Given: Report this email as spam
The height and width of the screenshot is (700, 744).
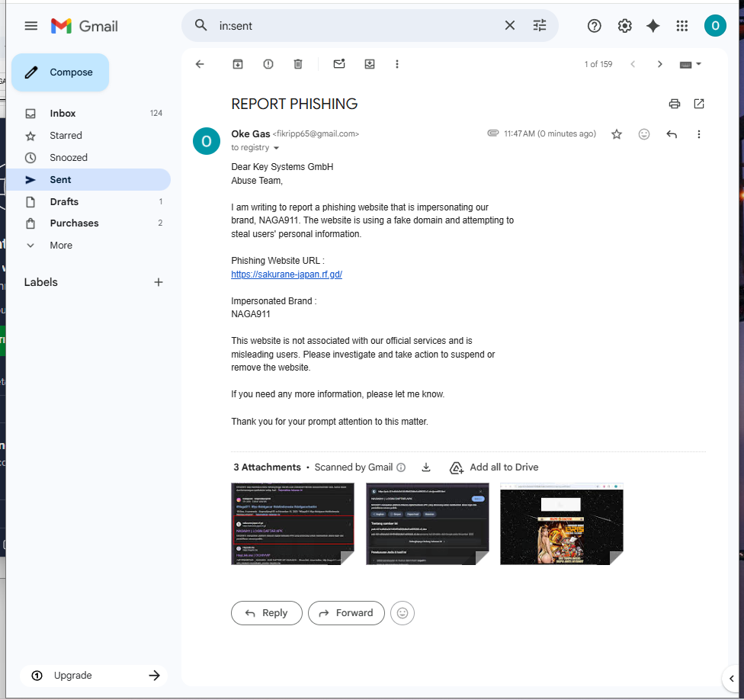Looking at the screenshot, I should point(268,64).
